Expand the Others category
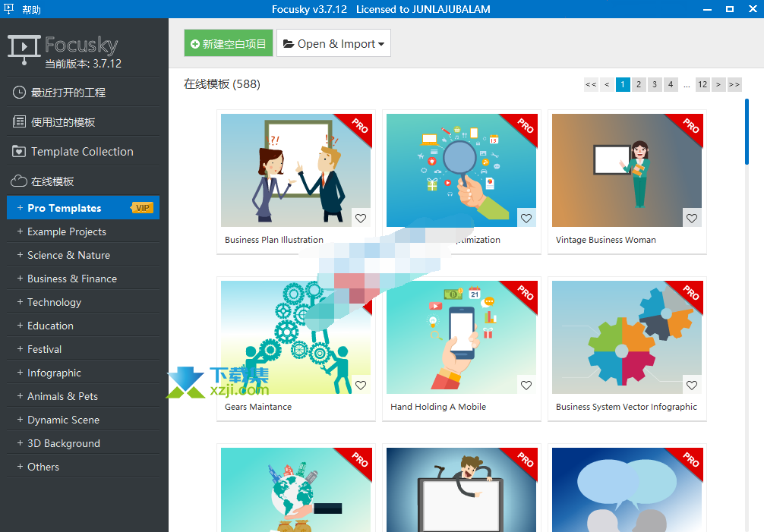Image resolution: width=764 pixels, height=532 pixels. pyautogui.click(x=20, y=466)
